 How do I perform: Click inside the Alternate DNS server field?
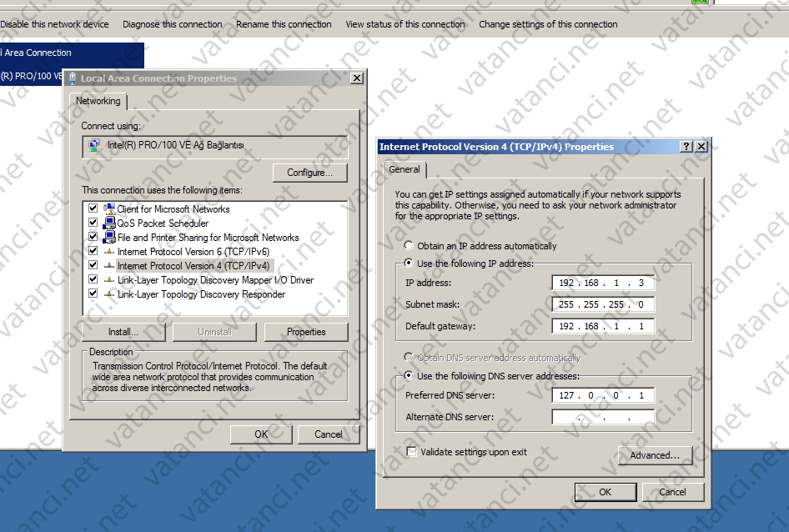602,417
